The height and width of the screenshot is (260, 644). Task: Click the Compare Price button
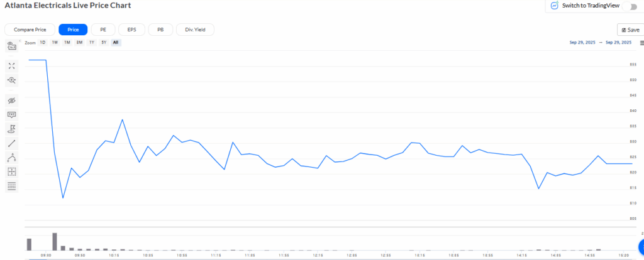30,29
